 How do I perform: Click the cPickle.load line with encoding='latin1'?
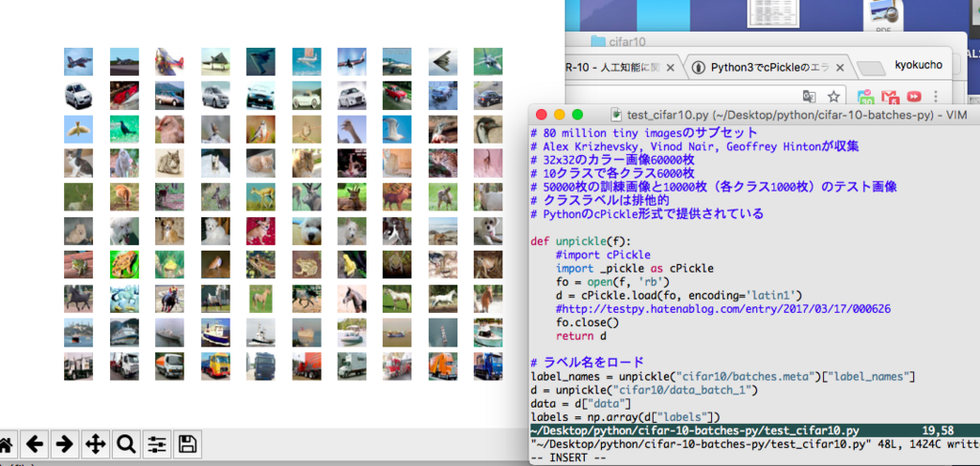click(x=679, y=296)
